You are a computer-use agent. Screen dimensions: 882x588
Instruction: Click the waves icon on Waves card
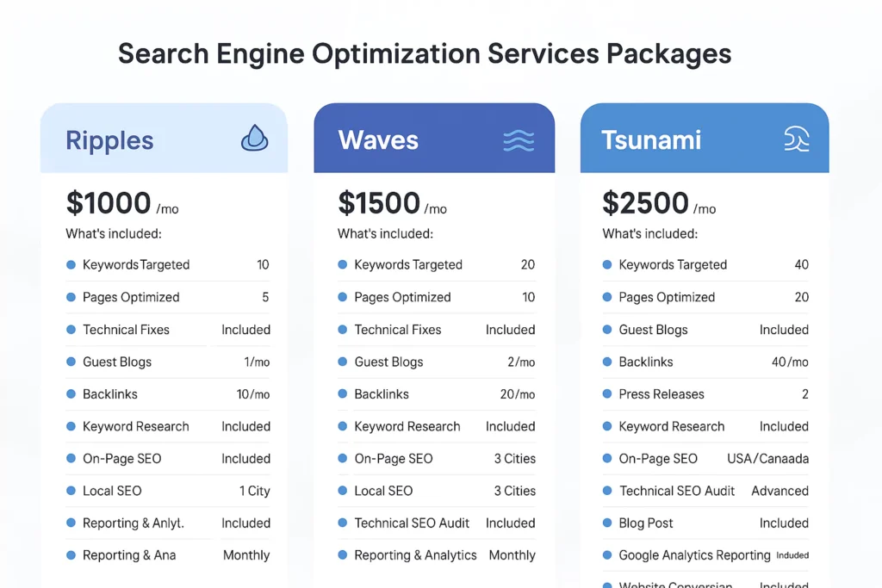(x=519, y=140)
